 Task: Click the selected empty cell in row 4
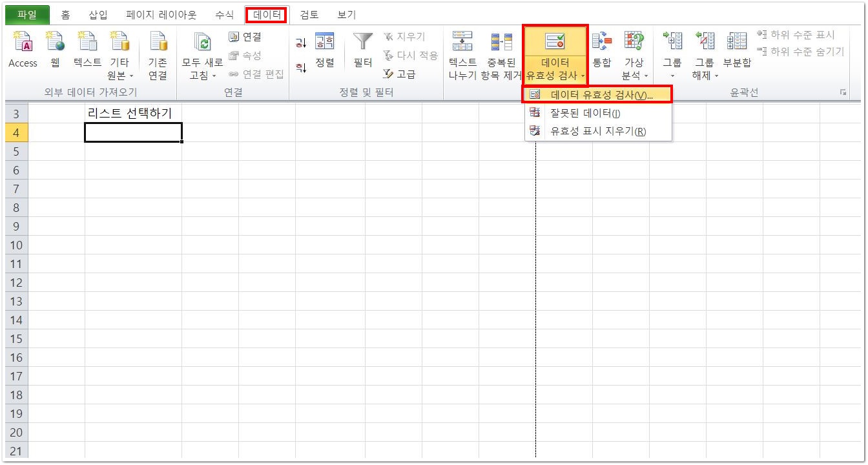pyautogui.click(x=133, y=132)
